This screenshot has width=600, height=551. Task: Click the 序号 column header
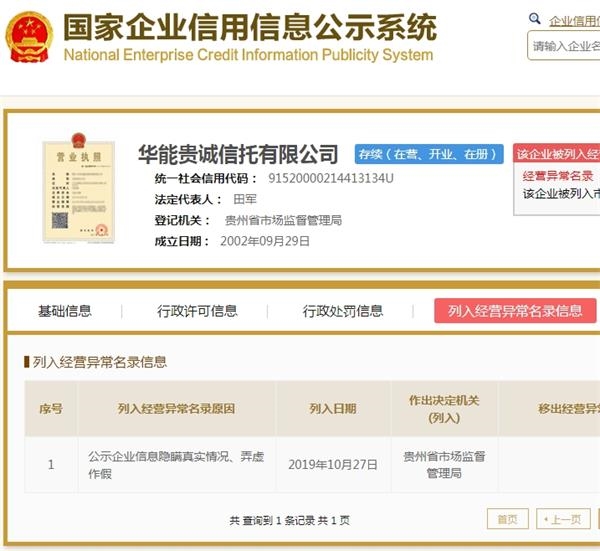(x=51, y=409)
